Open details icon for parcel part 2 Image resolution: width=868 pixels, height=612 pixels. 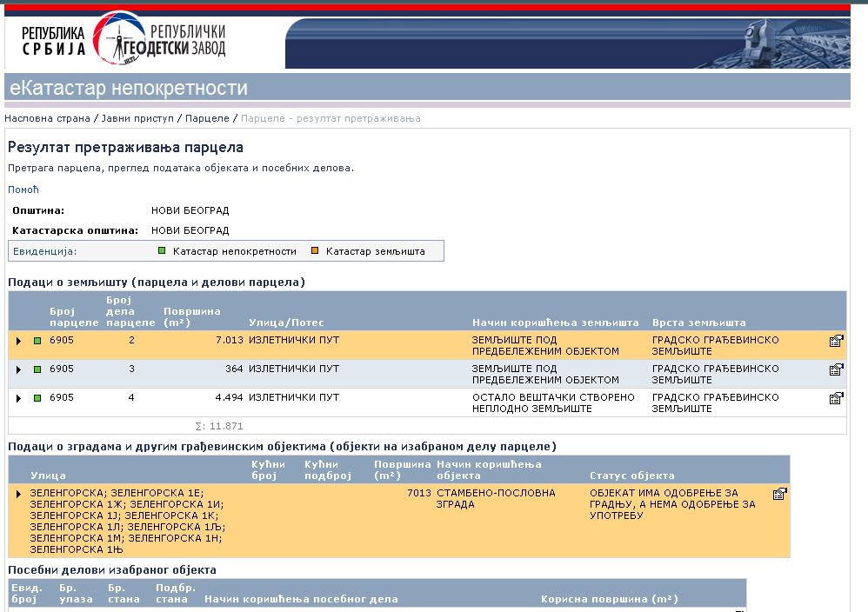pyautogui.click(x=836, y=341)
